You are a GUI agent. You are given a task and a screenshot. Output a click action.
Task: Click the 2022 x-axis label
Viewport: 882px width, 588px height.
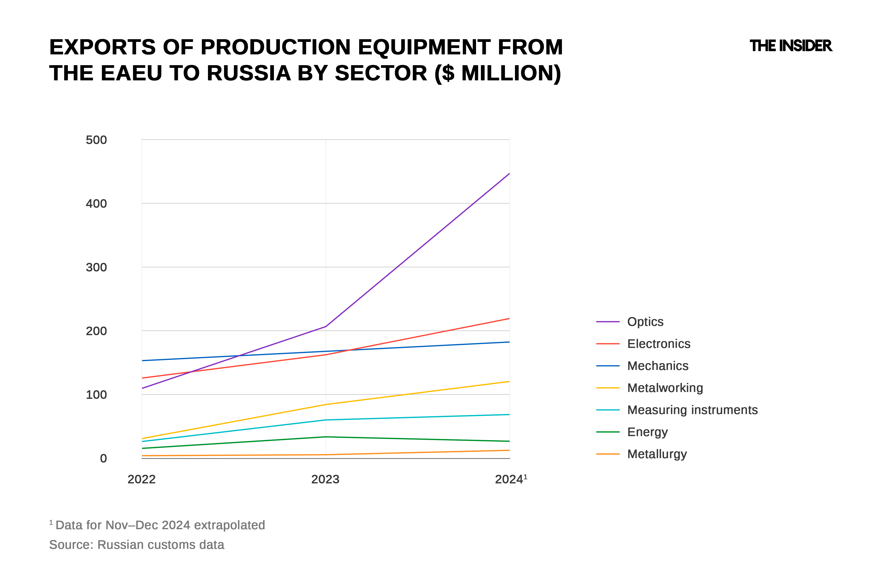point(141,479)
